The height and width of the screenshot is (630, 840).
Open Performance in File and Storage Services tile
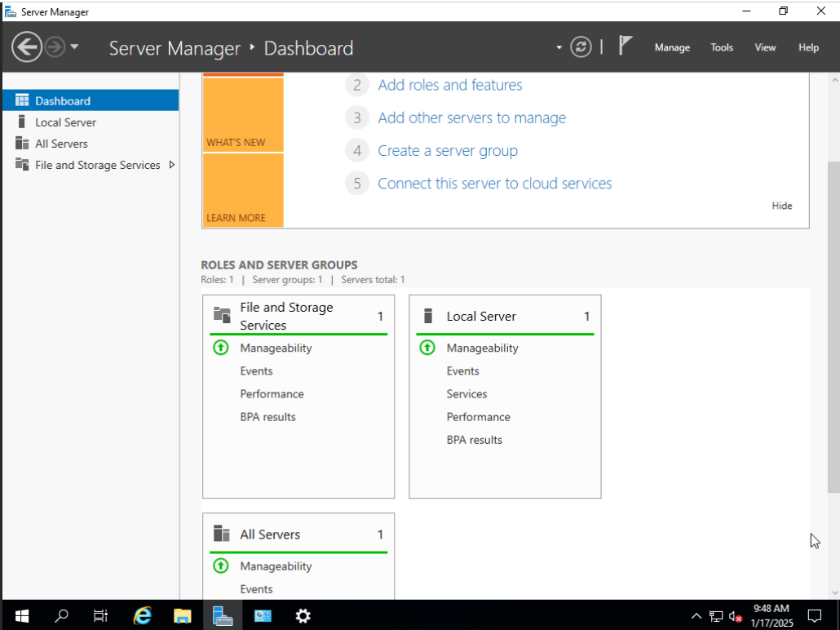point(272,394)
